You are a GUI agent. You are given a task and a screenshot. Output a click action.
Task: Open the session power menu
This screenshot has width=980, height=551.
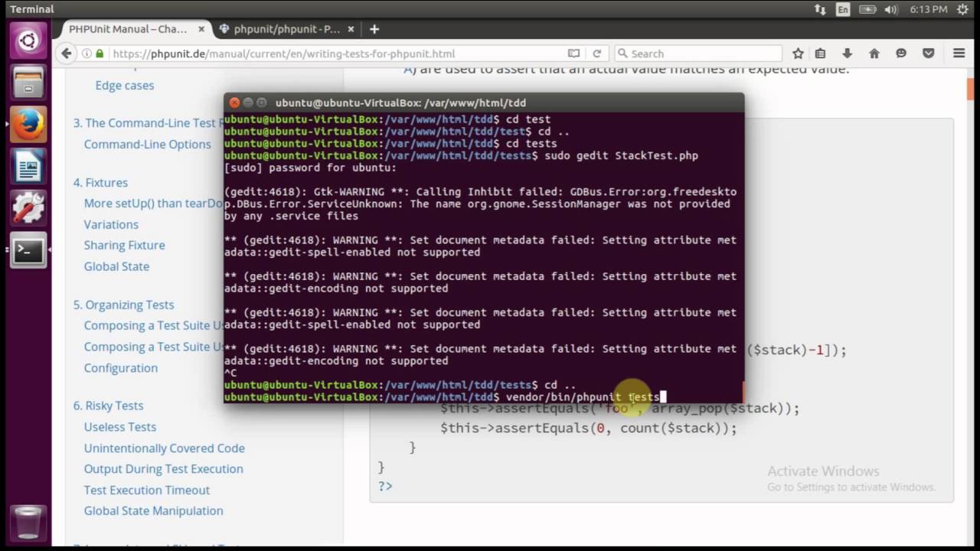tap(963, 9)
